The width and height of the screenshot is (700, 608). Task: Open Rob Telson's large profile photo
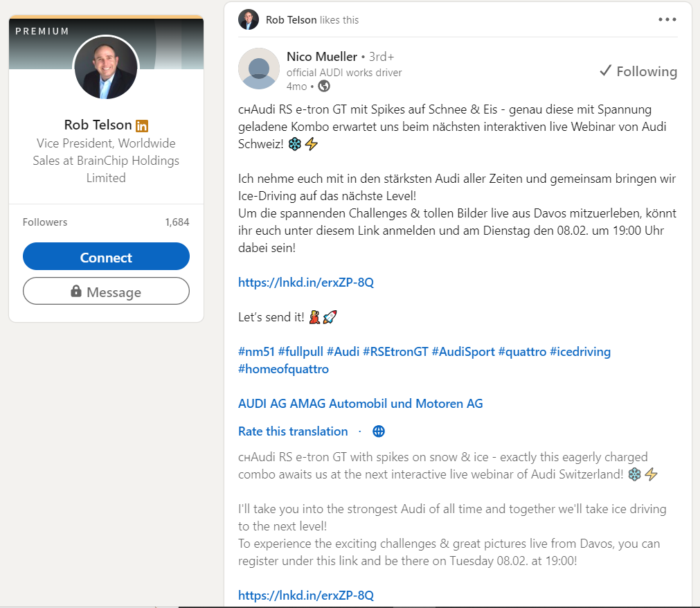pyautogui.click(x=106, y=67)
